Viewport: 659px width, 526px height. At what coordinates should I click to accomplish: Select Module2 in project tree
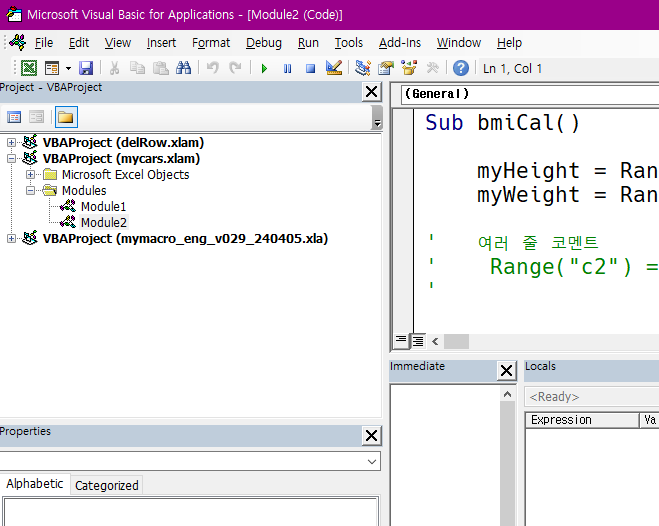coord(104,222)
